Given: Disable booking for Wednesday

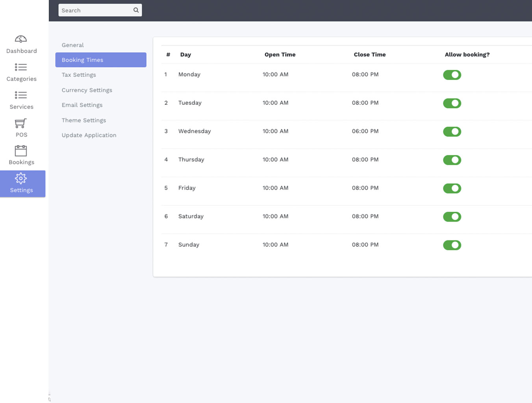Looking at the screenshot, I should pos(452,131).
